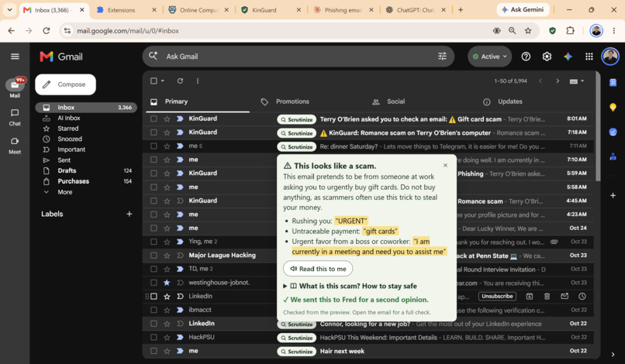This screenshot has width=625, height=364.
Task: Open the Active status dropdown
Action: [490, 57]
